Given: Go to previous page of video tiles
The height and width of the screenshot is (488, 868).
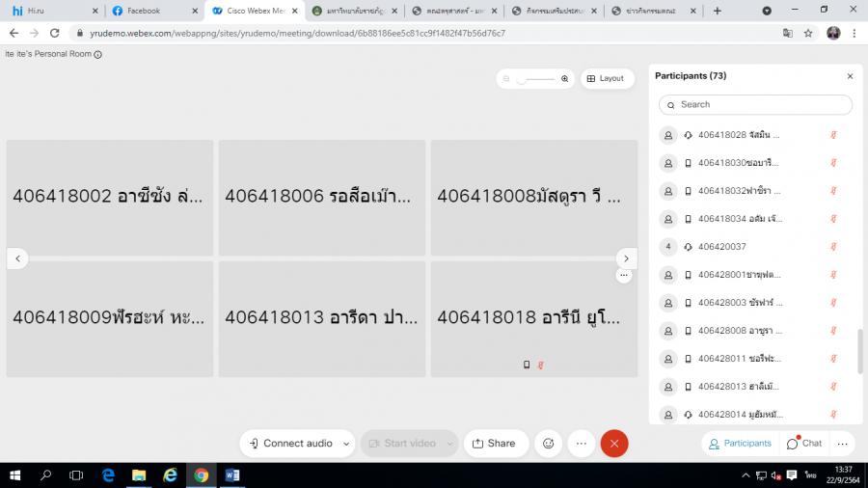Looking at the screenshot, I should (x=17, y=258).
